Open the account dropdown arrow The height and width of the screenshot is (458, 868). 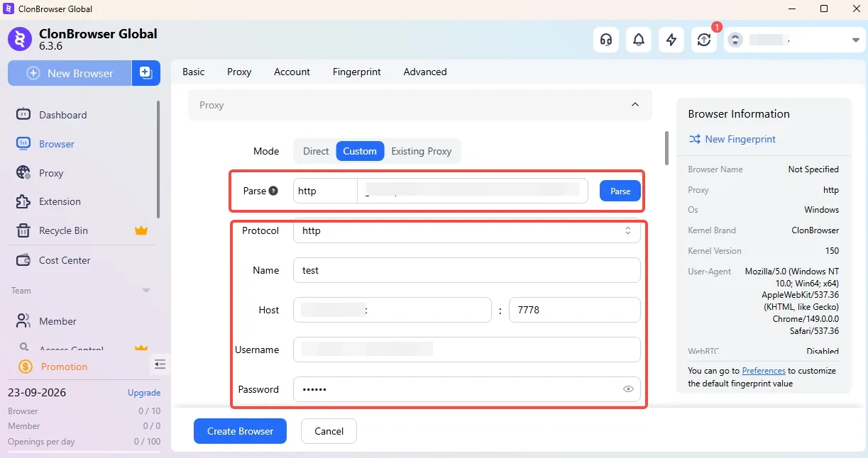855,40
